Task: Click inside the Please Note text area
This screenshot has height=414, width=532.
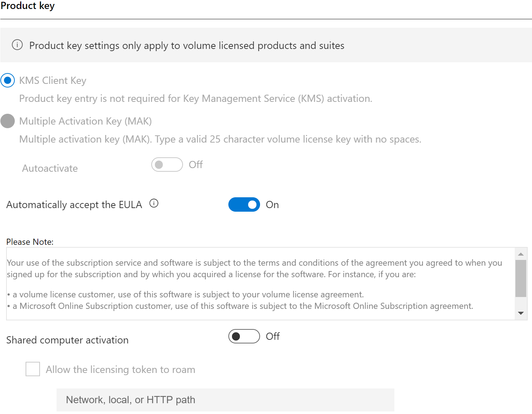Action: click(261, 284)
